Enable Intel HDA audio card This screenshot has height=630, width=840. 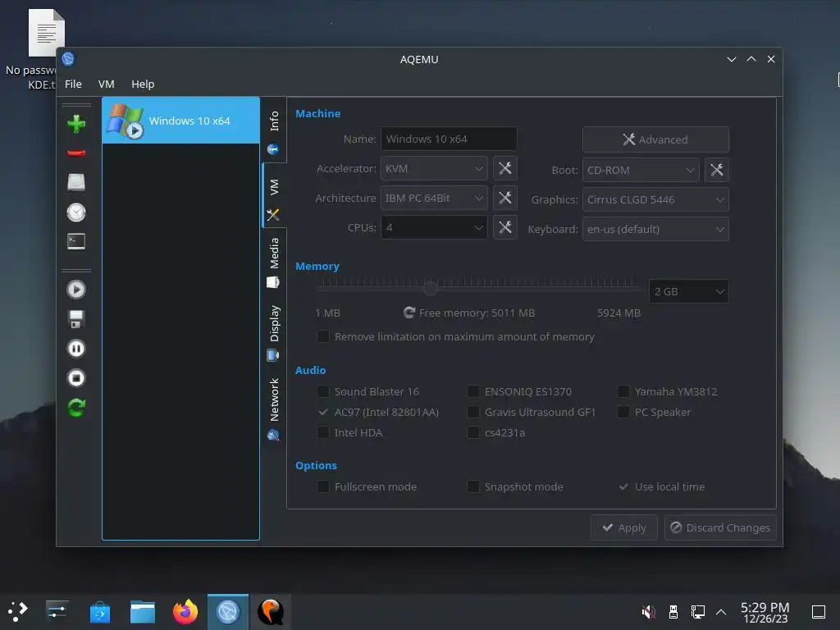pos(323,432)
